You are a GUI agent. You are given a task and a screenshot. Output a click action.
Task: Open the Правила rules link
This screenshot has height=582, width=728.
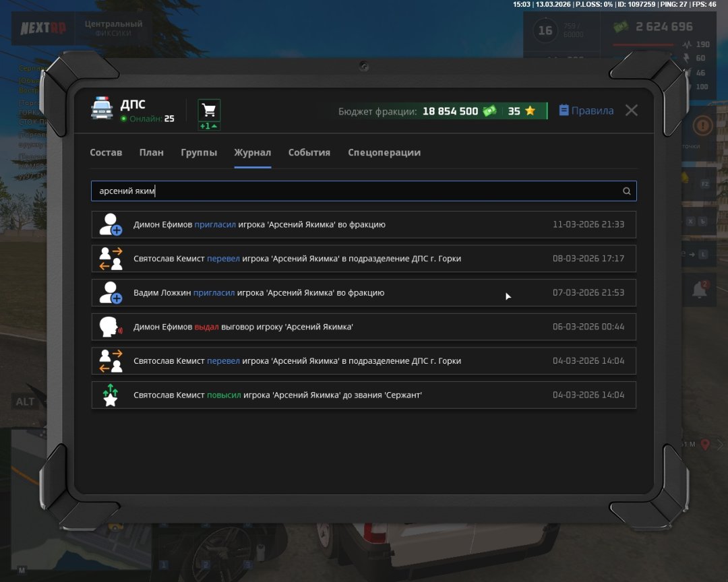pyautogui.click(x=586, y=110)
